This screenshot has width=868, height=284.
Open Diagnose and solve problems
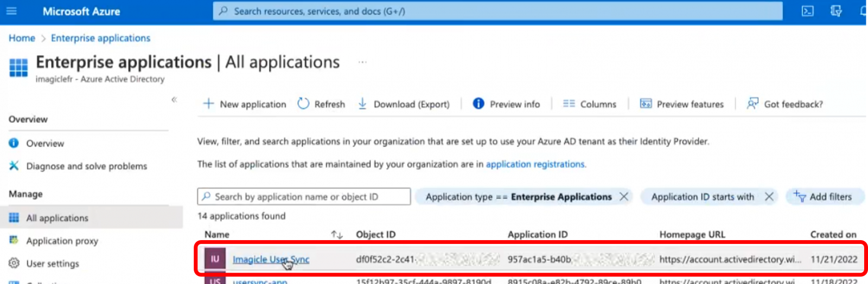pos(86,166)
